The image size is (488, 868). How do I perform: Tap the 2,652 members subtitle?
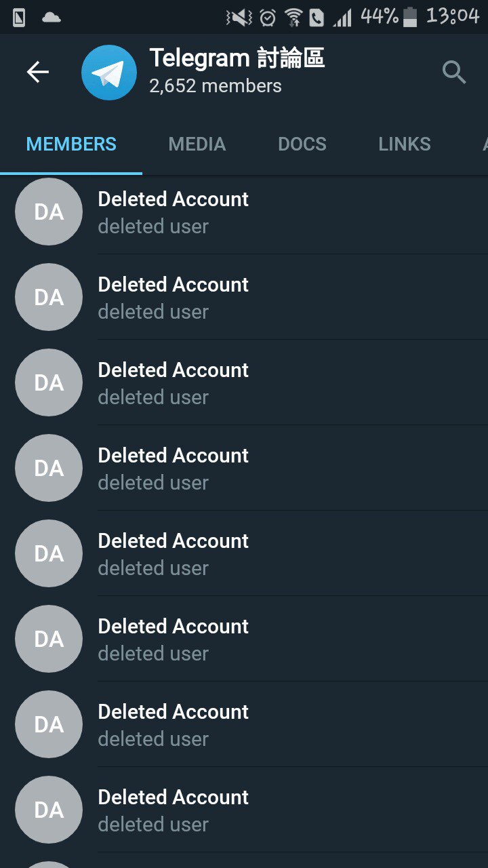click(x=216, y=86)
